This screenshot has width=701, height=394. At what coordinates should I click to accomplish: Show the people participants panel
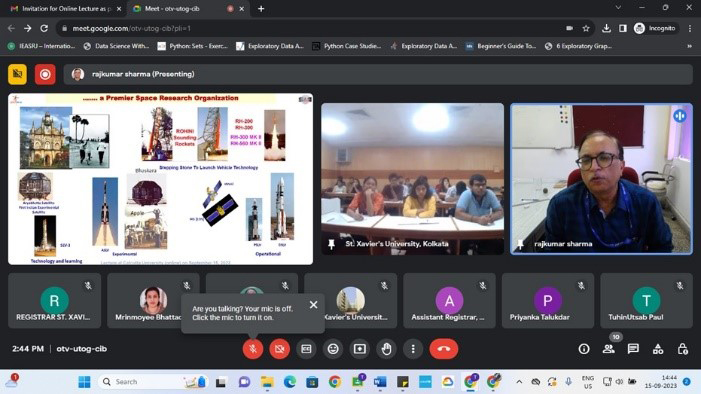[608, 349]
